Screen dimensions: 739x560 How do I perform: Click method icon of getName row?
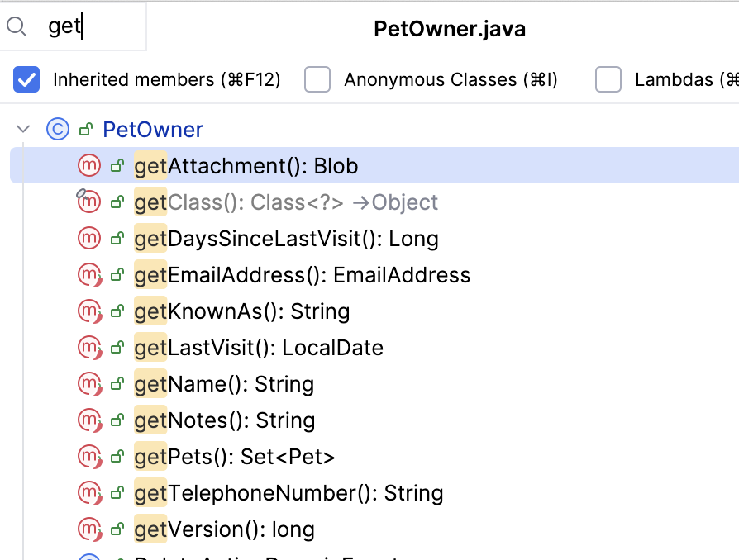pos(89,383)
